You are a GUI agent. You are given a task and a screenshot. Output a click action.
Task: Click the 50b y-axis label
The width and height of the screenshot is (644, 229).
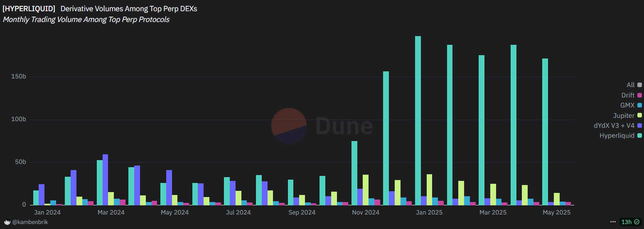[21, 162]
